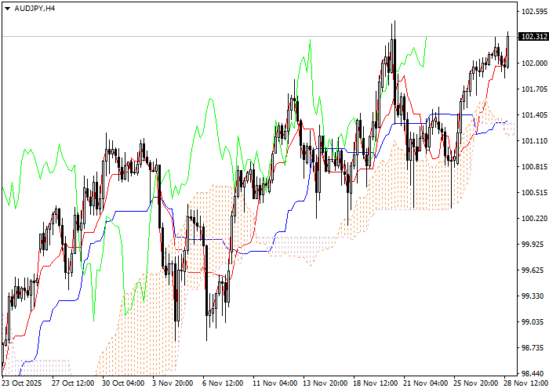
Task: Click the 101.705 price axis label
Action: tap(534, 89)
